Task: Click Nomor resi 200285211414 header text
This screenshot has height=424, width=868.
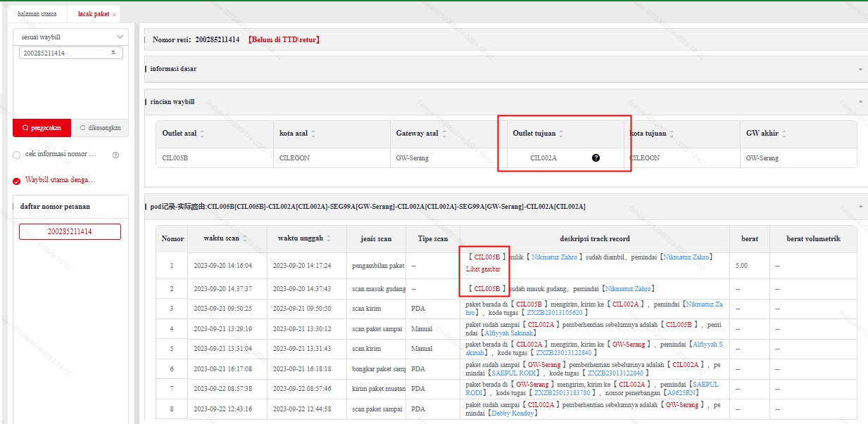Action: pos(196,40)
